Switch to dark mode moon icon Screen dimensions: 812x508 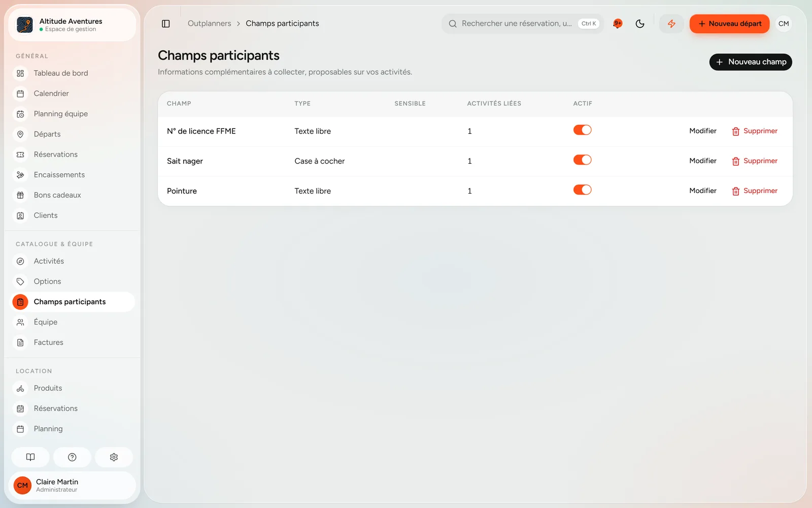(640, 24)
